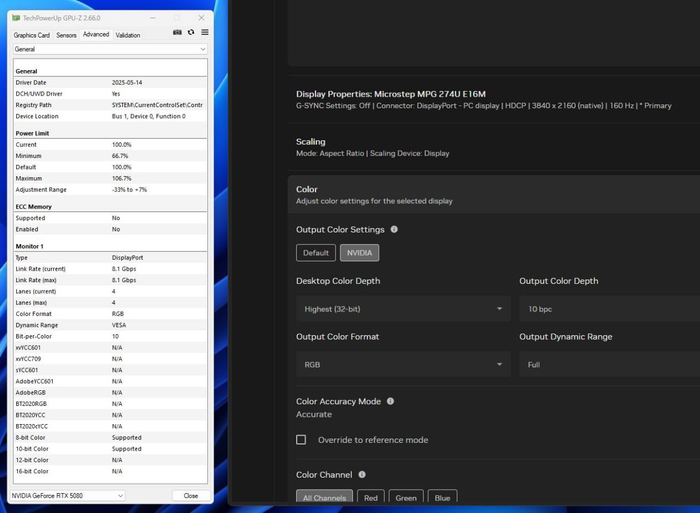Open the GPU-Z hamburger menu

click(205, 33)
